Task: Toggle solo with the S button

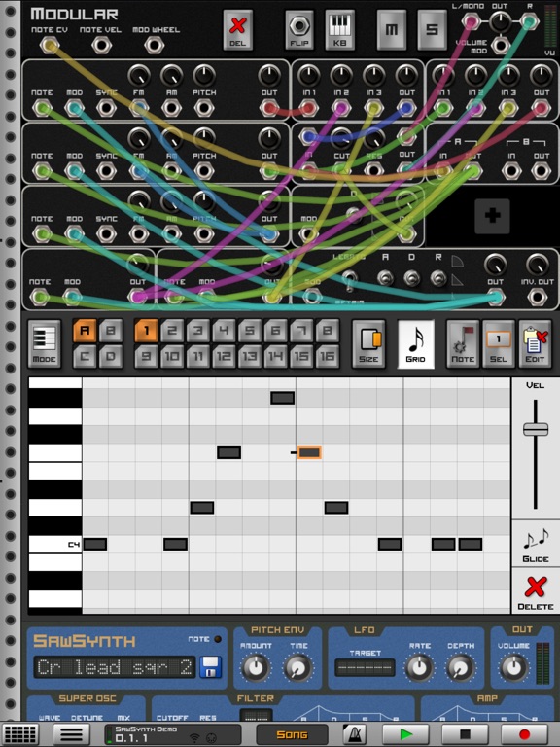Action: click(432, 30)
